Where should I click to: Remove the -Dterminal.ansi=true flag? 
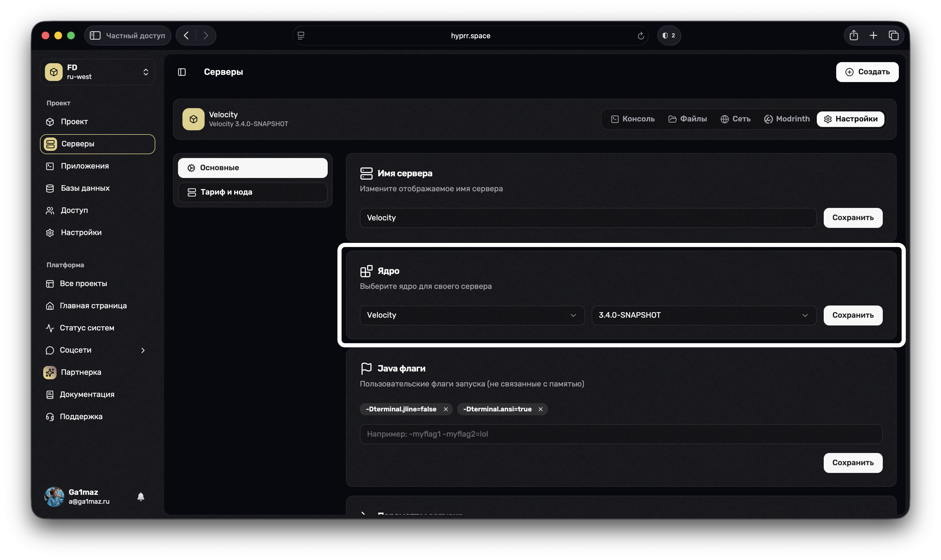coord(540,409)
